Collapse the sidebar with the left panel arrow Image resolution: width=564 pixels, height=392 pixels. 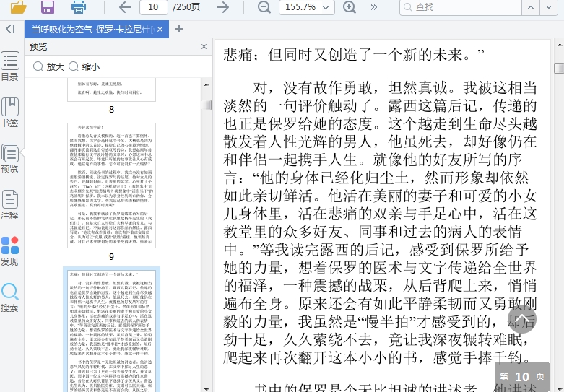pyautogui.click(x=11, y=29)
